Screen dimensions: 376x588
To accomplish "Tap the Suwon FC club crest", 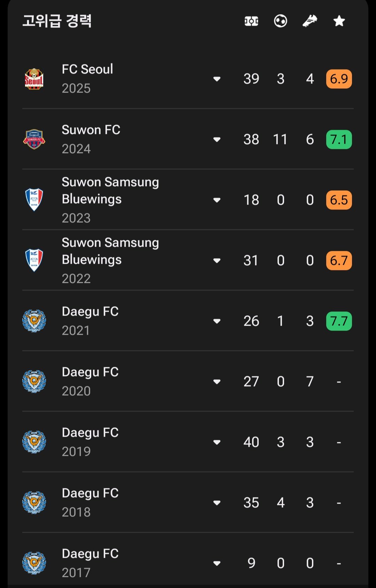I will coord(34,140).
